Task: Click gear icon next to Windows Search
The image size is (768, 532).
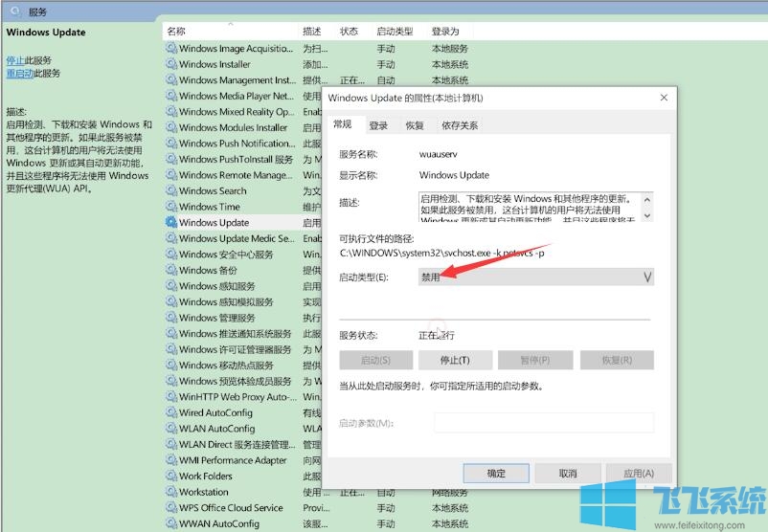Action: [x=171, y=190]
